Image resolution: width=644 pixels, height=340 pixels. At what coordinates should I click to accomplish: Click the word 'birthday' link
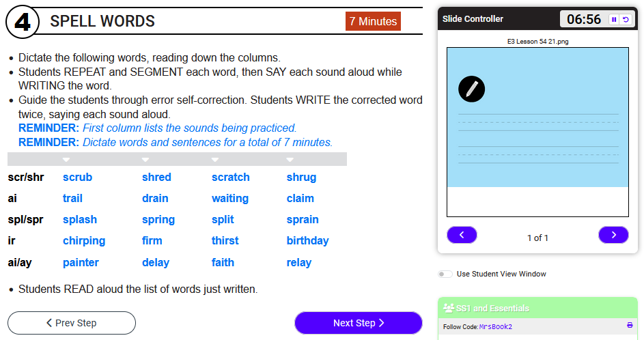pyautogui.click(x=307, y=241)
